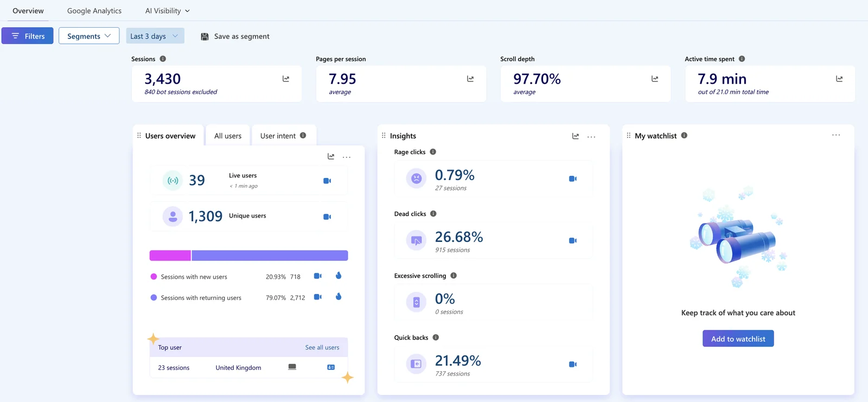Open more options in My watchlist panel

pyautogui.click(x=836, y=135)
